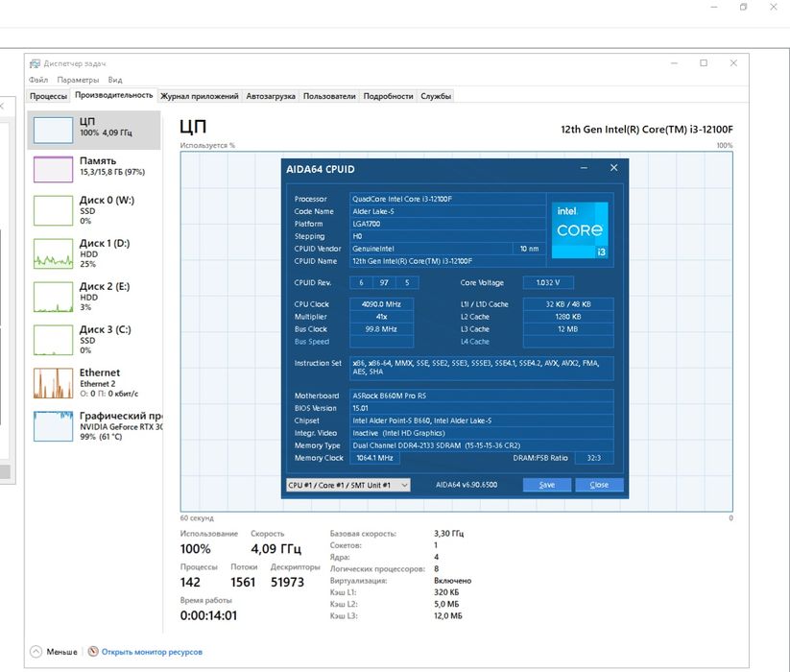
Task: Minimize the AIDA64 CPUID window
Action: [584, 168]
